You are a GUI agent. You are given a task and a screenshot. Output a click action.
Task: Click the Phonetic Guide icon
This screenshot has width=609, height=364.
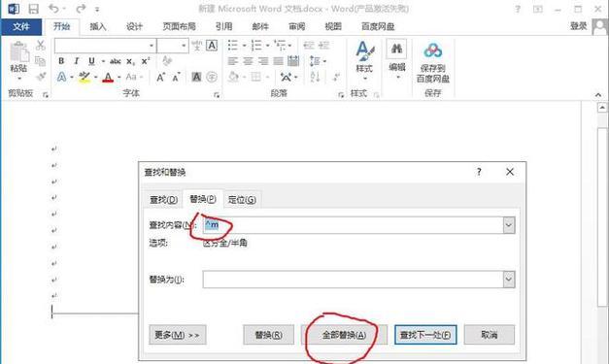[x=197, y=46]
